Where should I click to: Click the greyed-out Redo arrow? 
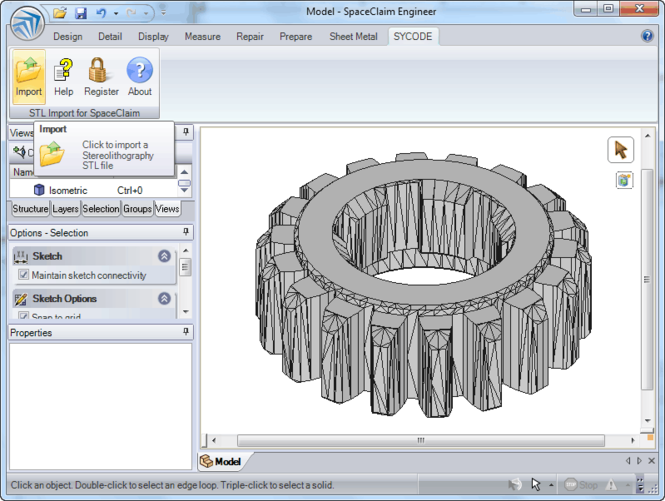pyautogui.click(x=131, y=13)
